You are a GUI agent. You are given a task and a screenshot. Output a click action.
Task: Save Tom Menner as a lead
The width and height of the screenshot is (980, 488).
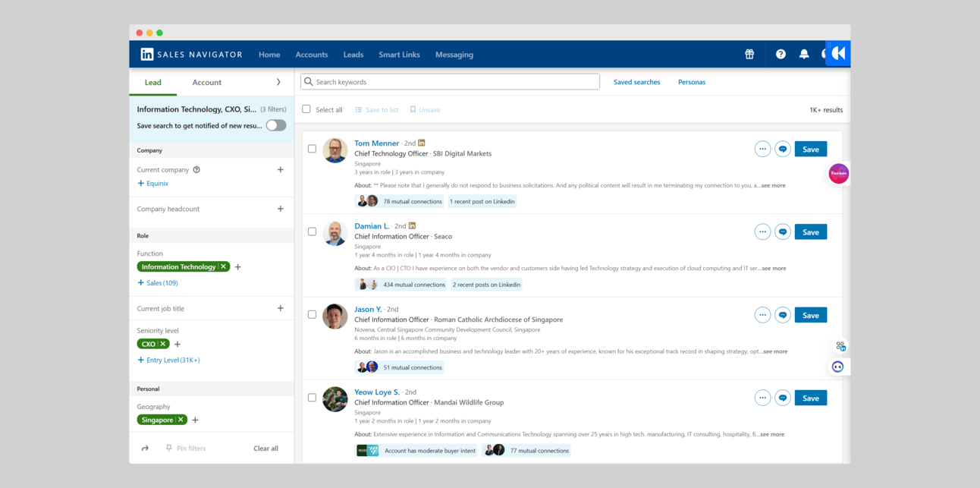pyautogui.click(x=811, y=149)
